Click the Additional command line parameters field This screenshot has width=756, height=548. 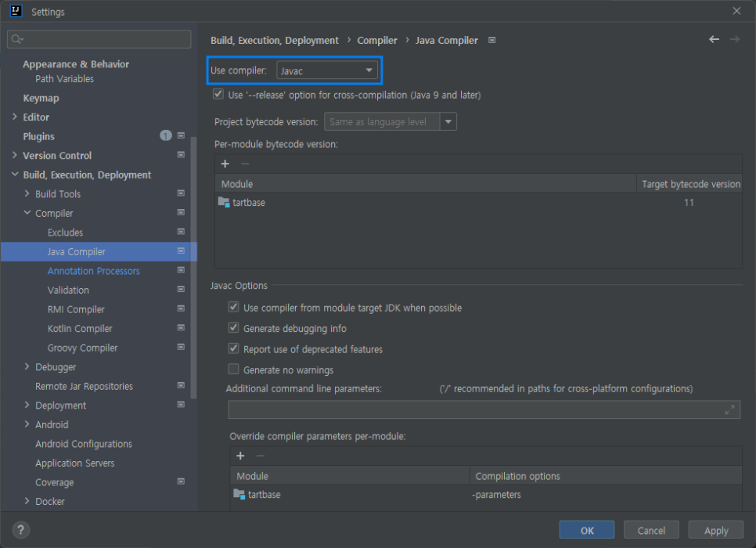point(484,410)
